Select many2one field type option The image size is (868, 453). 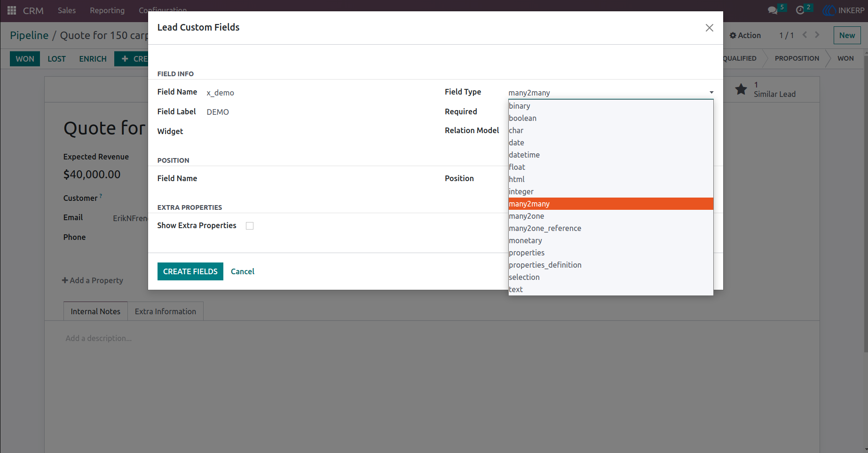point(611,216)
